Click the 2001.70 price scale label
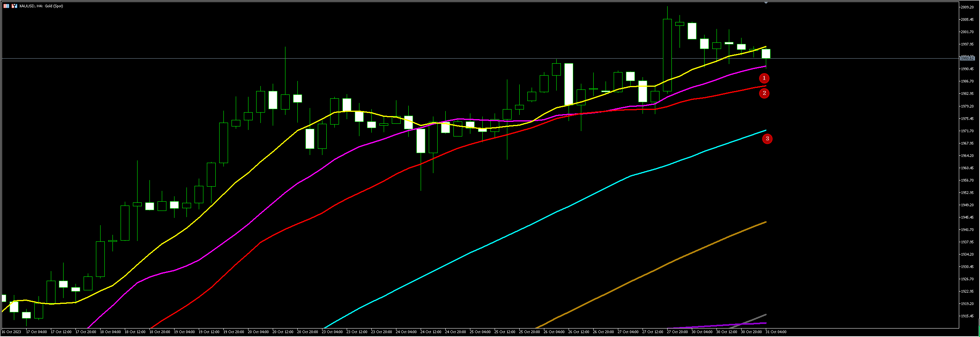The height and width of the screenshot is (337, 980). (967, 32)
